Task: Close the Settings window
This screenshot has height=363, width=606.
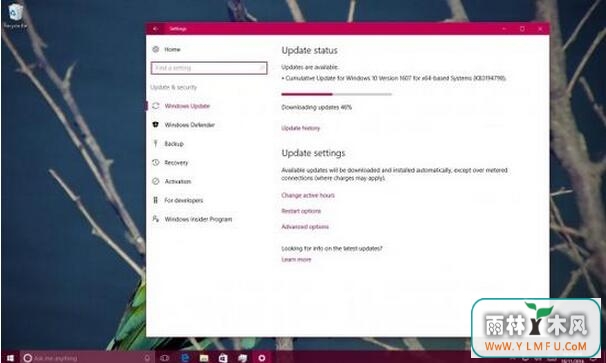Action: (x=540, y=29)
